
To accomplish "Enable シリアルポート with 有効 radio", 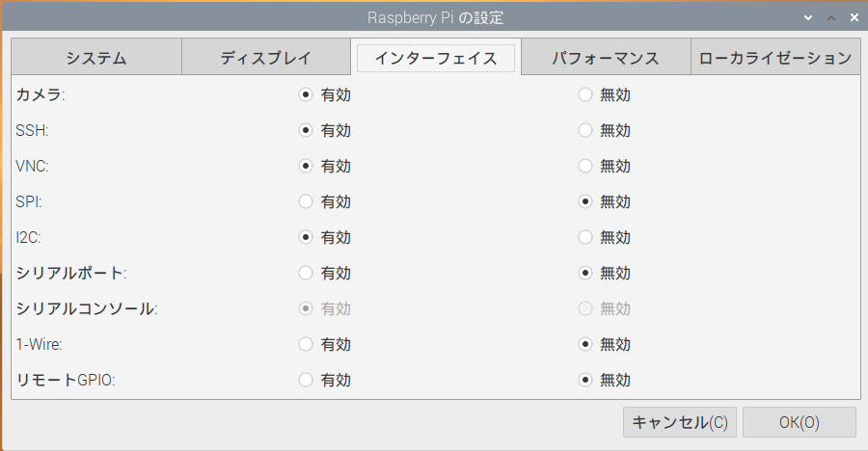I will tap(306, 273).
